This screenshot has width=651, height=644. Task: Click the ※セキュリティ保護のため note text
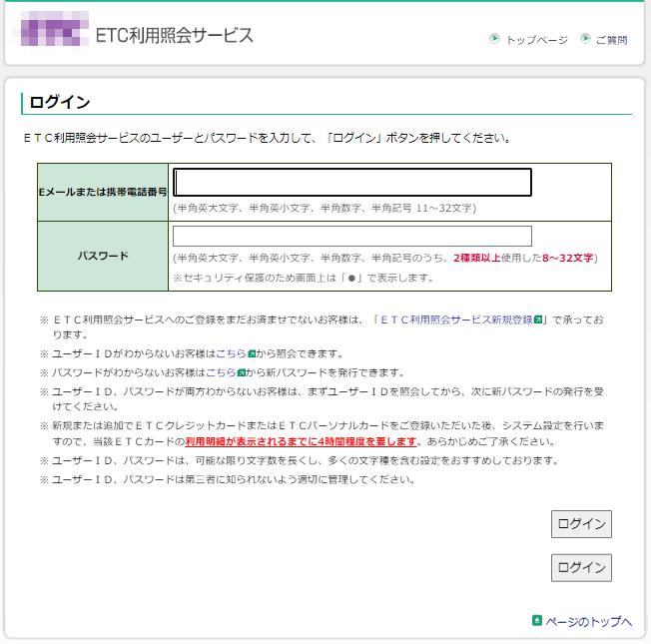pos(304,278)
